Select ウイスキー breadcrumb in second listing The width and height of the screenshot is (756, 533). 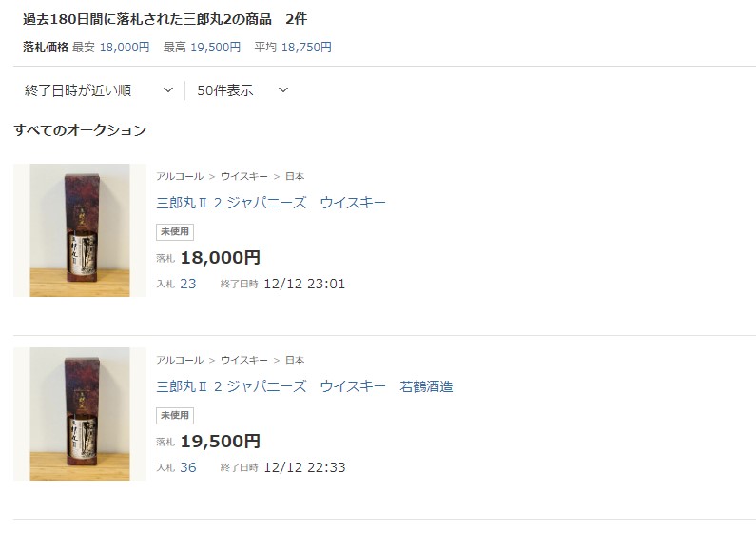coord(244,361)
